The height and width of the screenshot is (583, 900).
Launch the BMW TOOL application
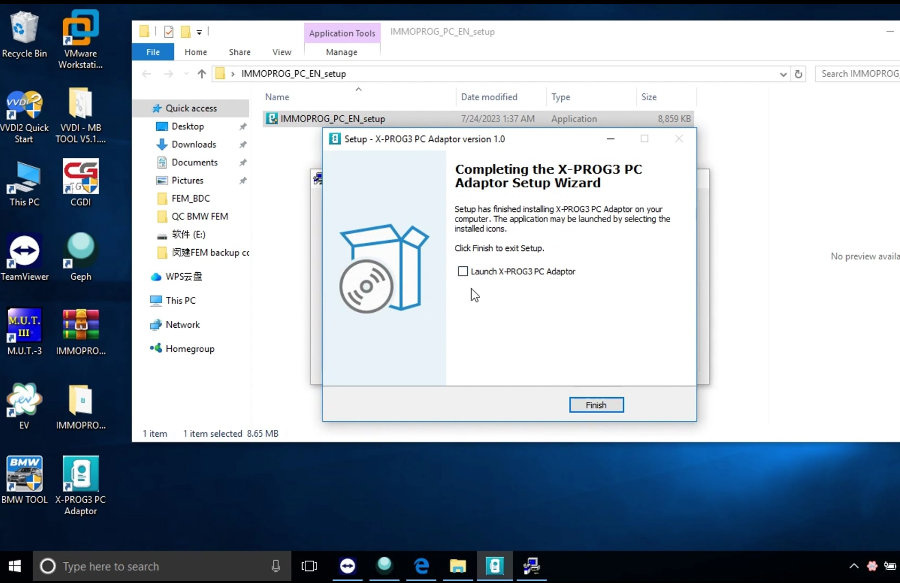(x=24, y=472)
